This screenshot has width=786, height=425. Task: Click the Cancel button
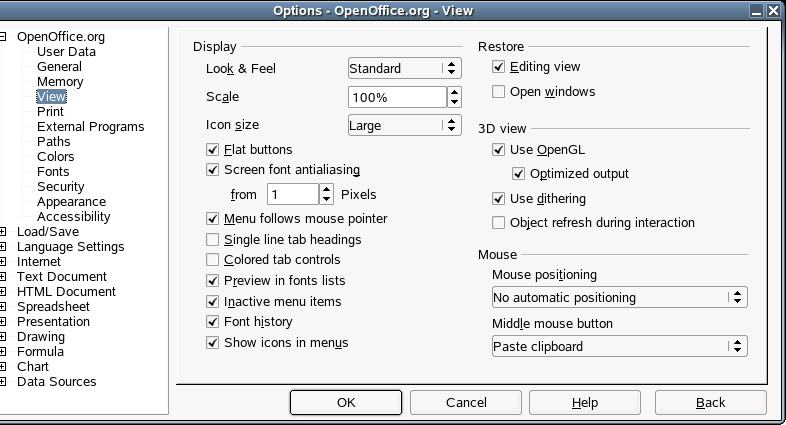(466, 402)
